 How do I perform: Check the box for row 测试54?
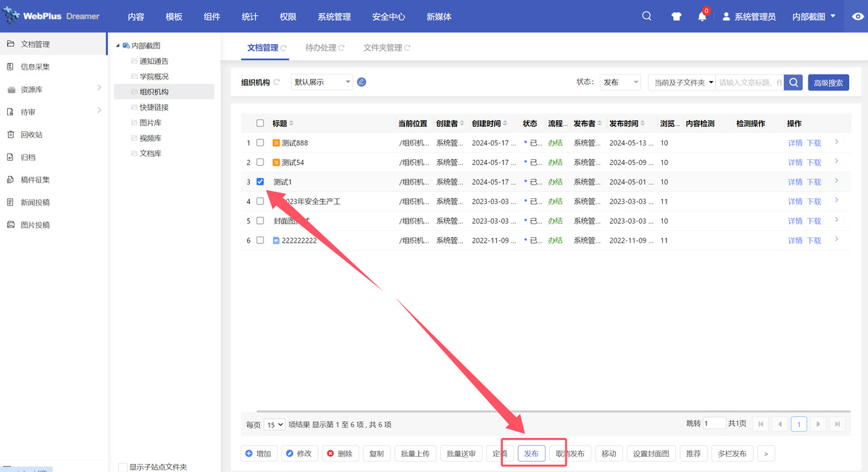point(260,162)
